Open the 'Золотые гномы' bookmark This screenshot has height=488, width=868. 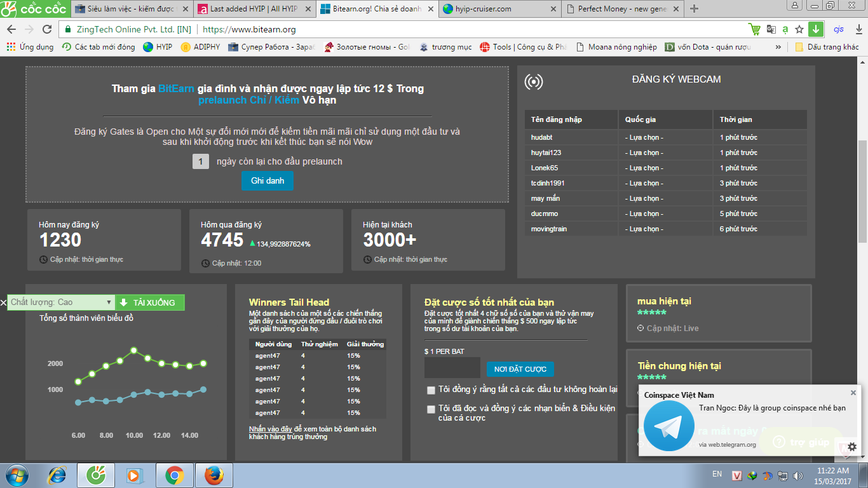pyautogui.click(x=367, y=47)
